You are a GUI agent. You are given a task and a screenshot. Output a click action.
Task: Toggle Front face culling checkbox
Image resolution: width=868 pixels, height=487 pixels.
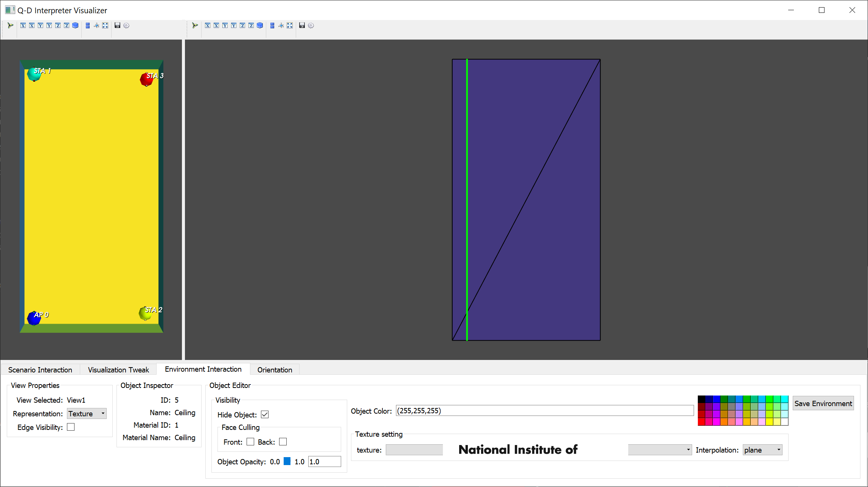click(250, 442)
